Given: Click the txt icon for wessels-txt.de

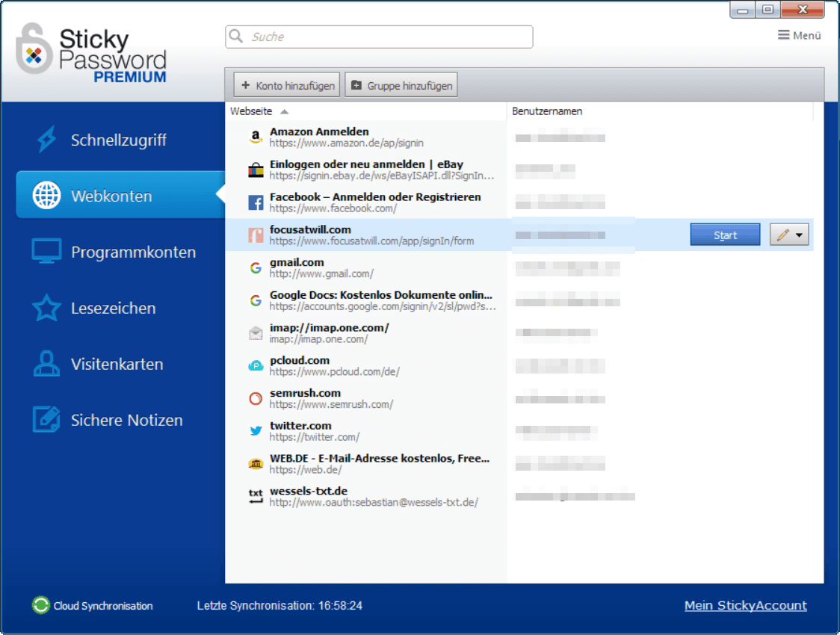Looking at the screenshot, I should pyautogui.click(x=256, y=496).
